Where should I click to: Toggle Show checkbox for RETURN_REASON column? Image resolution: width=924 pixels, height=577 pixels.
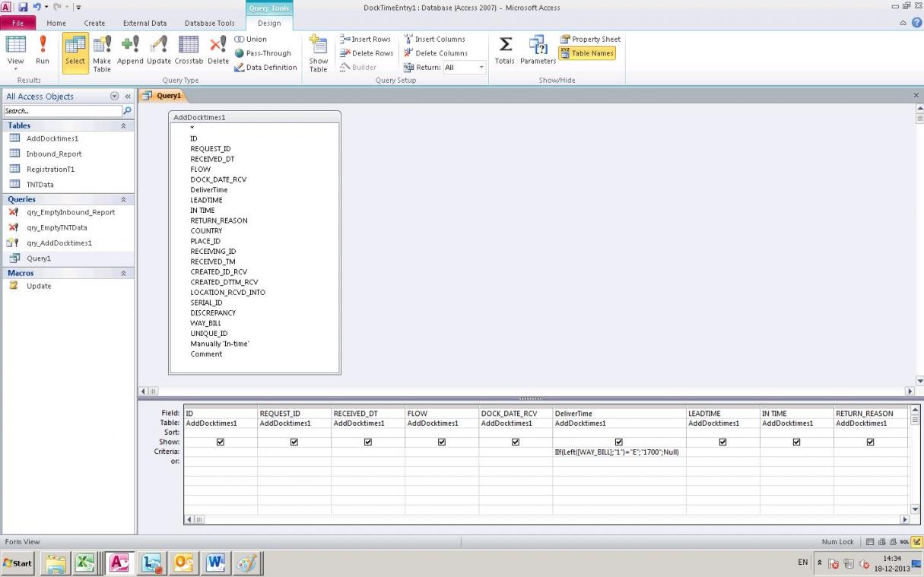[x=870, y=442]
